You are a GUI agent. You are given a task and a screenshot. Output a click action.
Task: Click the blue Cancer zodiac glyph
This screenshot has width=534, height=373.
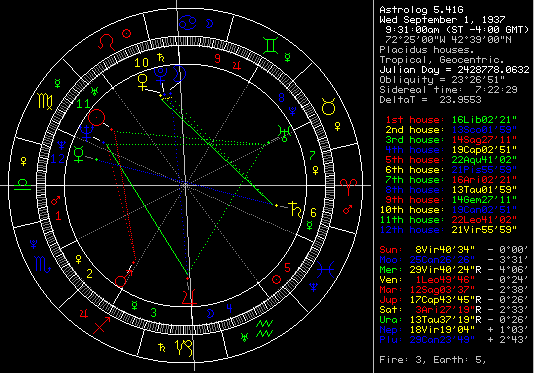tap(188, 22)
